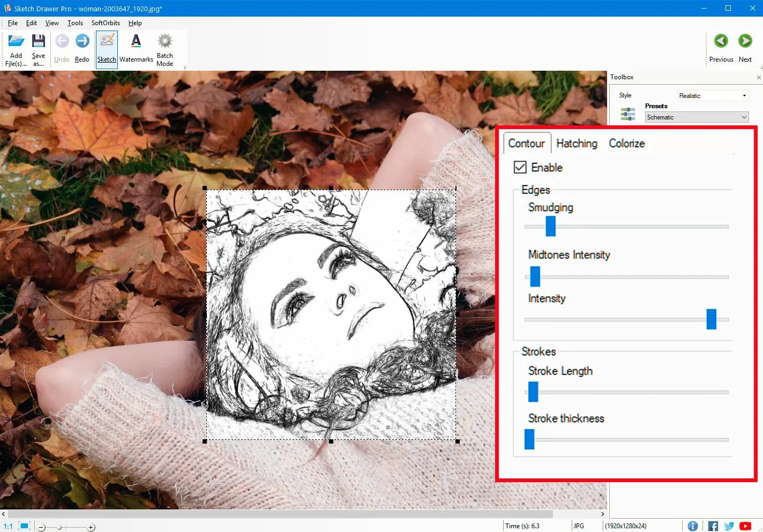This screenshot has height=532, width=763.
Task: Close the Toolbox panel
Action: (x=759, y=77)
